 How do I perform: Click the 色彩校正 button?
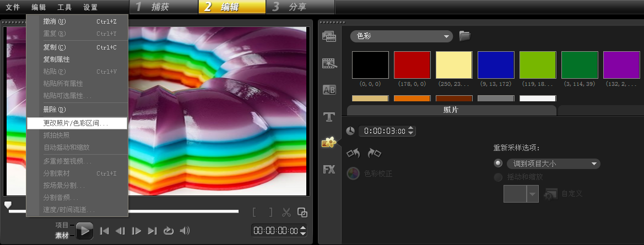pos(370,173)
